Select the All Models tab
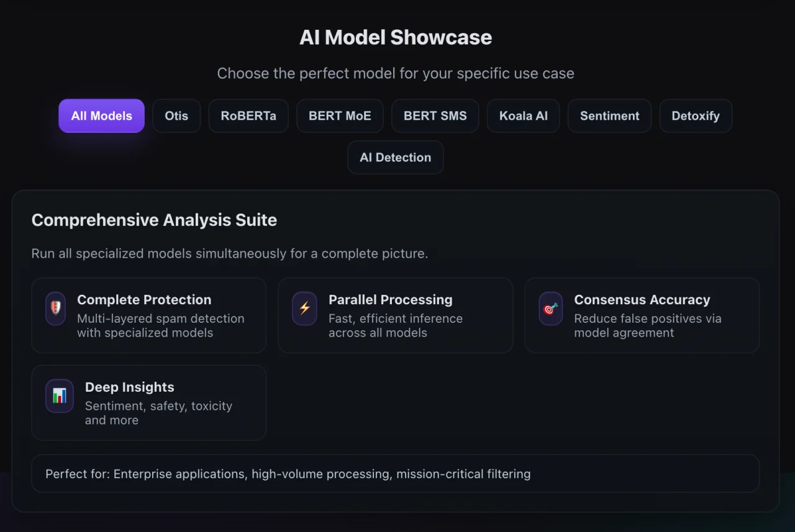795x532 pixels. [102, 116]
